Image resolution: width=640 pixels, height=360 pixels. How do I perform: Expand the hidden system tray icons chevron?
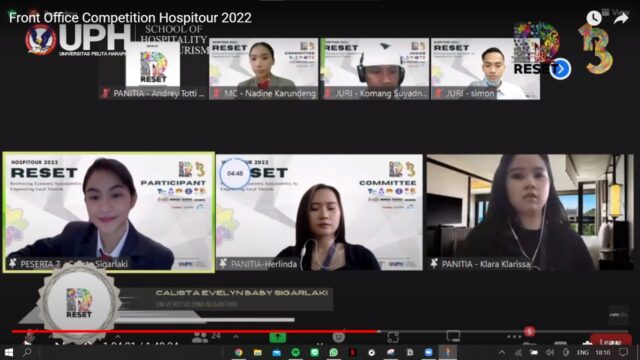pos(502,352)
